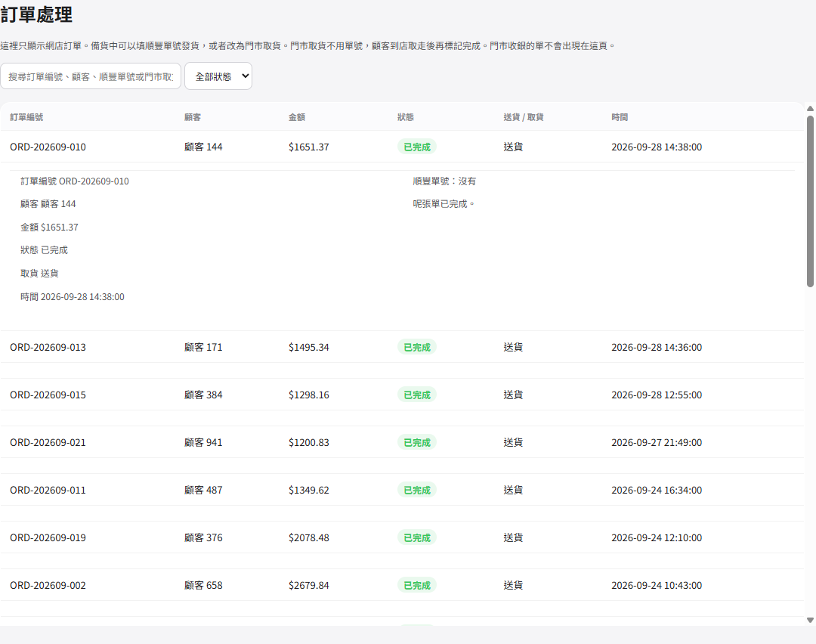Click 已完成 badge for 顧客 171
816x644 pixels.
point(417,347)
